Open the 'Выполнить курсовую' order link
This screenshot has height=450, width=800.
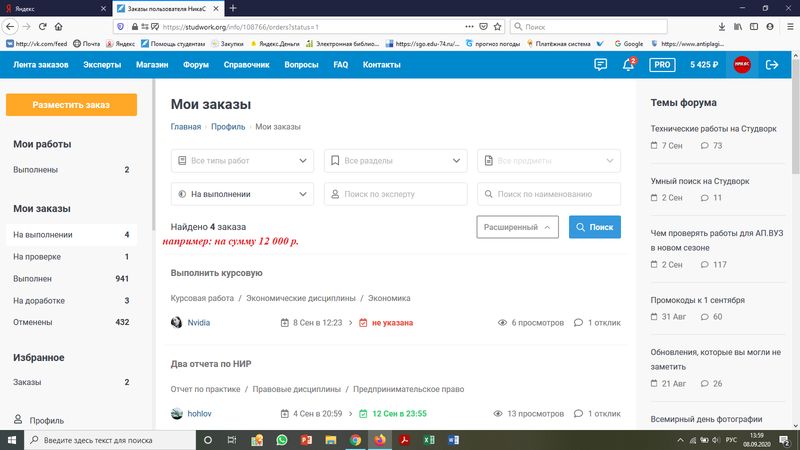tap(216, 273)
